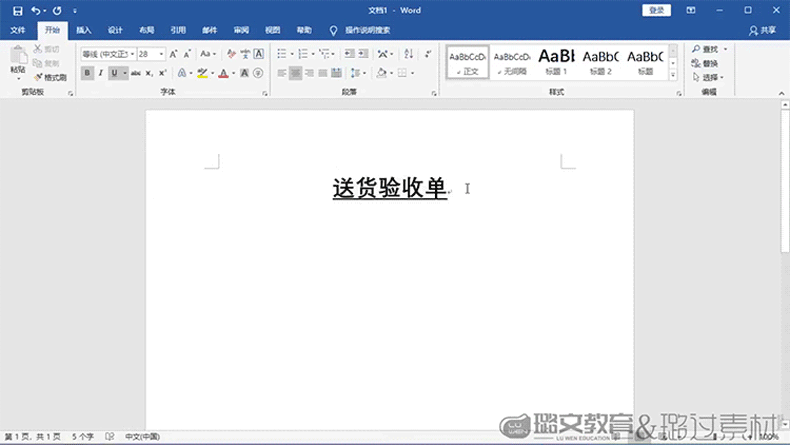The image size is (790, 445).
Task: Toggle character shading
Action: tap(244, 73)
